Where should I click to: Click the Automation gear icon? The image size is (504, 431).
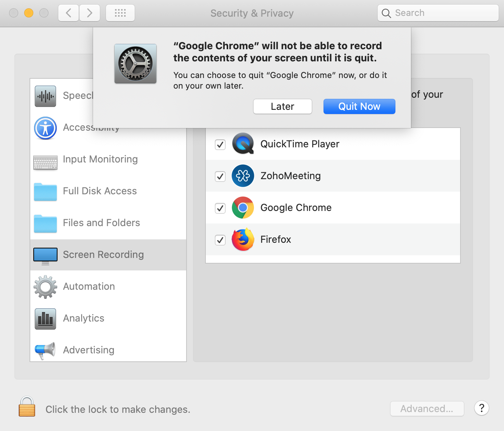(x=45, y=287)
